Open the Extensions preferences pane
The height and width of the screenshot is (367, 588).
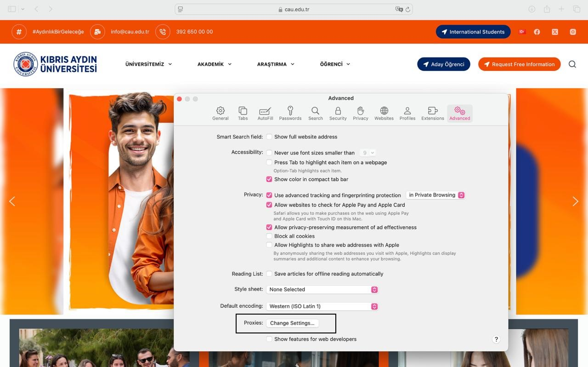[x=432, y=113]
